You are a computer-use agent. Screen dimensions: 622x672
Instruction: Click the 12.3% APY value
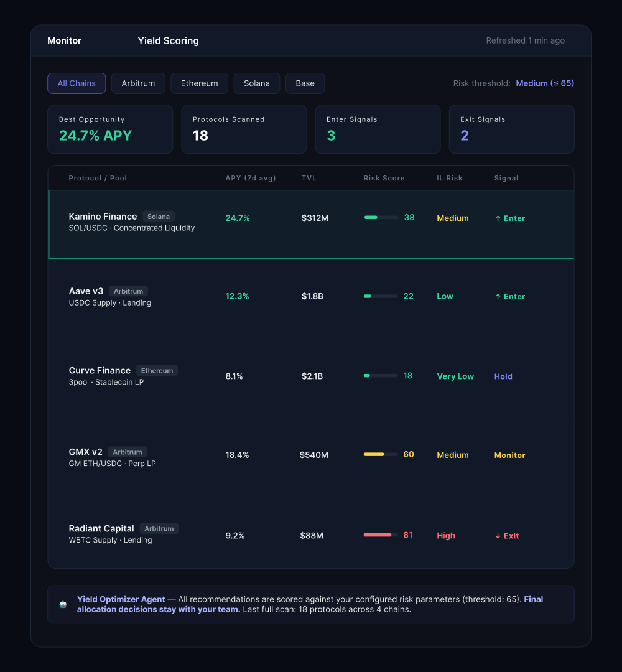pyautogui.click(x=237, y=296)
